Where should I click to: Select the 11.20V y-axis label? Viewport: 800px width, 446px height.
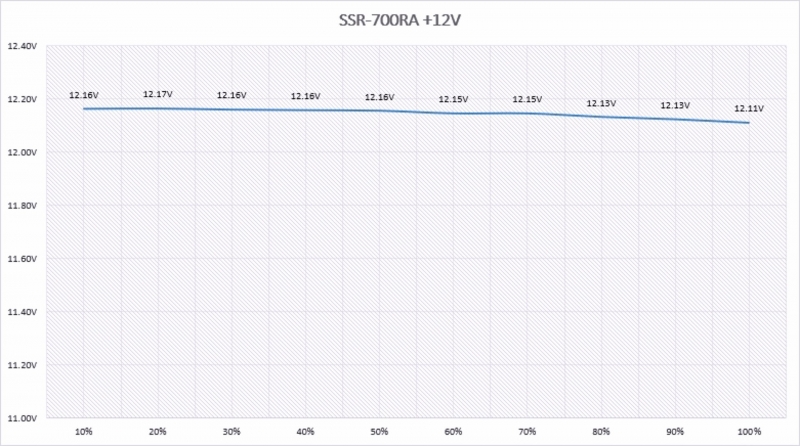point(22,365)
